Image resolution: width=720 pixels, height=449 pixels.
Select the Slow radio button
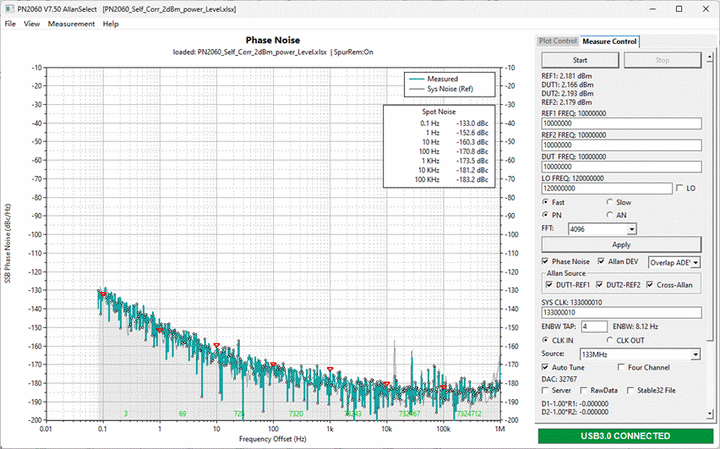(610, 202)
